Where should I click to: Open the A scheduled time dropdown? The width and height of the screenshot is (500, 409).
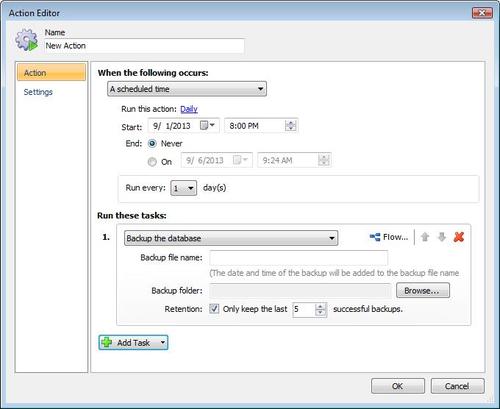[x=187, y=89]
